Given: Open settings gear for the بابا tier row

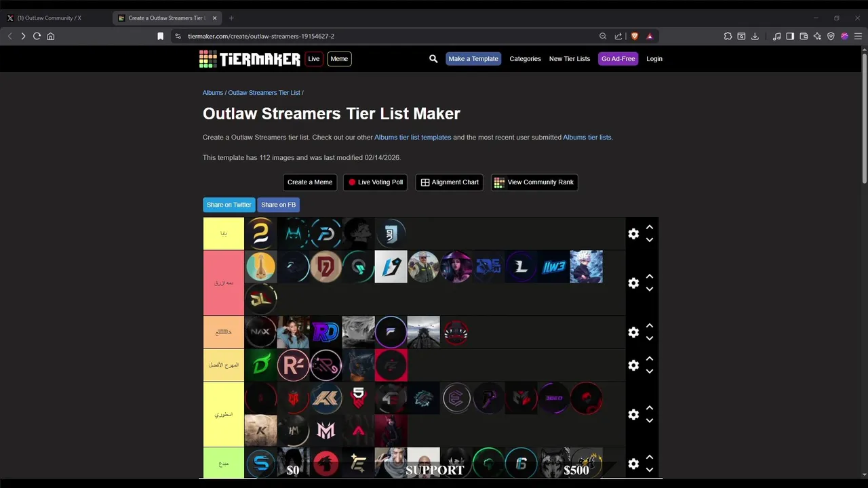Looking at the screenshot, I should (633, 234).
